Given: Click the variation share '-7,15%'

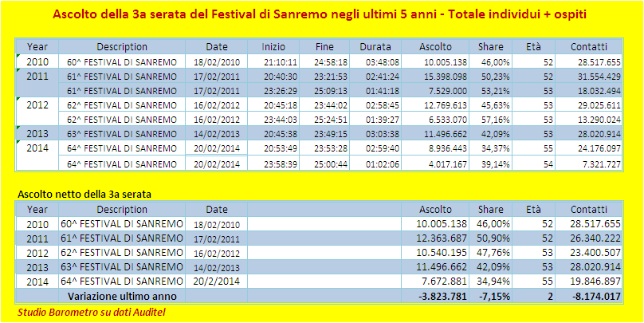Looking at the screenshot, I should pos(495,296).
